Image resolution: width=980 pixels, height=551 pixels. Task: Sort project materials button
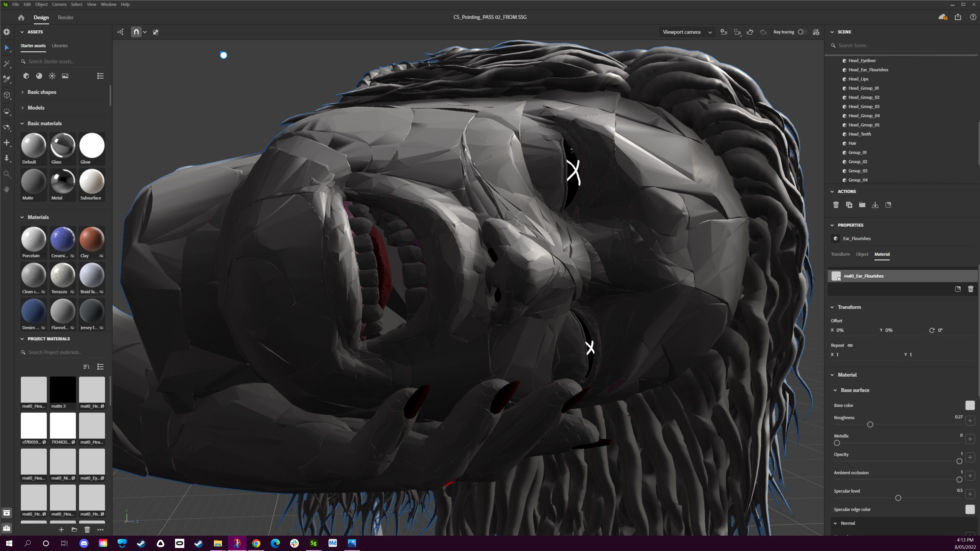click(86, 367)
